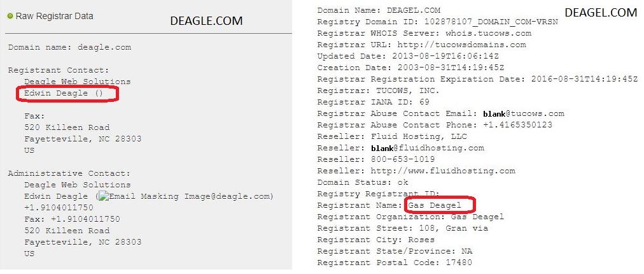This screenshot has height=274, width=644.
Task: Click the Registrant Postal Code 17480 line
Action: click(395, 263)
